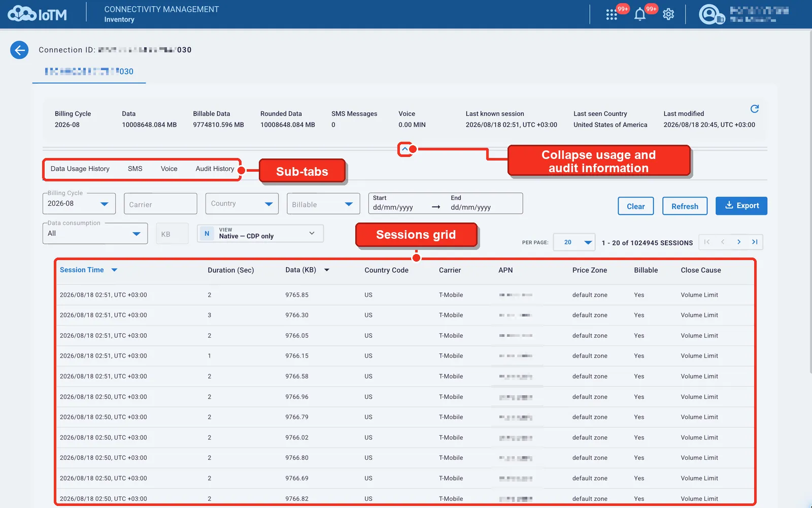Open the apps grid menu icon

pos(612,14)
